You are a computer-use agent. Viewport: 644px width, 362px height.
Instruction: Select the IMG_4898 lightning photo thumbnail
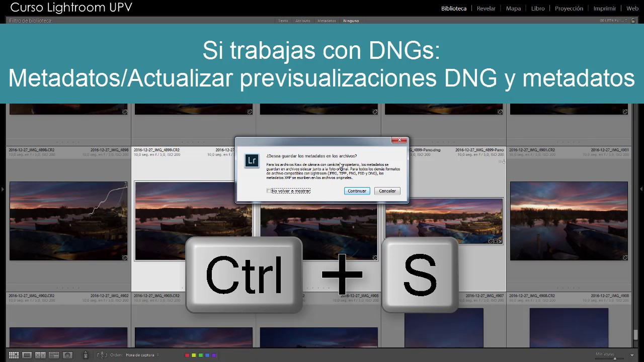[68, 221]
